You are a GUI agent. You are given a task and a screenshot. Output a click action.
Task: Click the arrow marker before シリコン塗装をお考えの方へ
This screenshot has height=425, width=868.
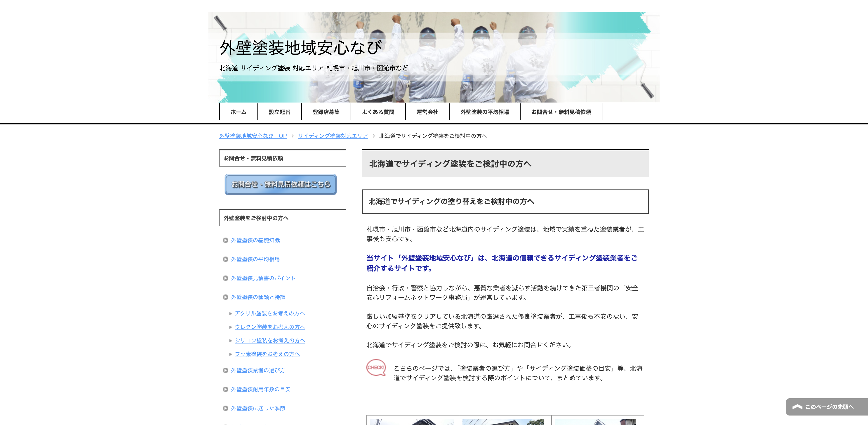click(231, 341)
